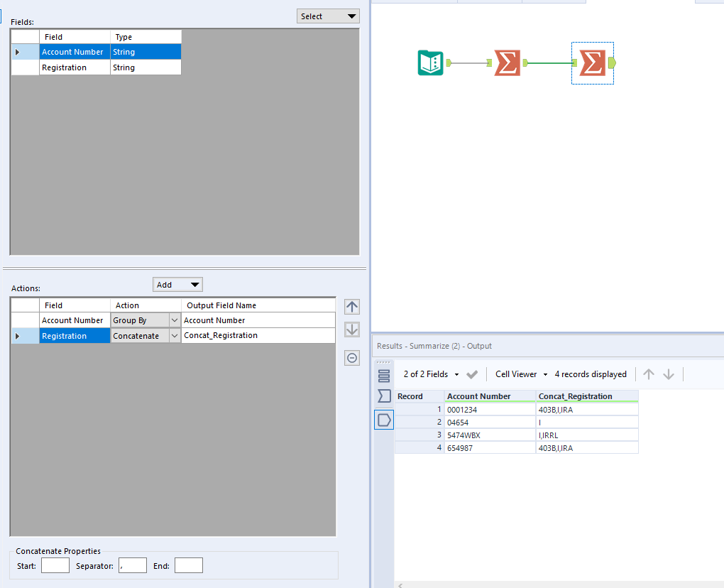Viewport: 724px width, 588px height.
Task: Select the Input Data tool on the canvas
Action: click(431, 63)
